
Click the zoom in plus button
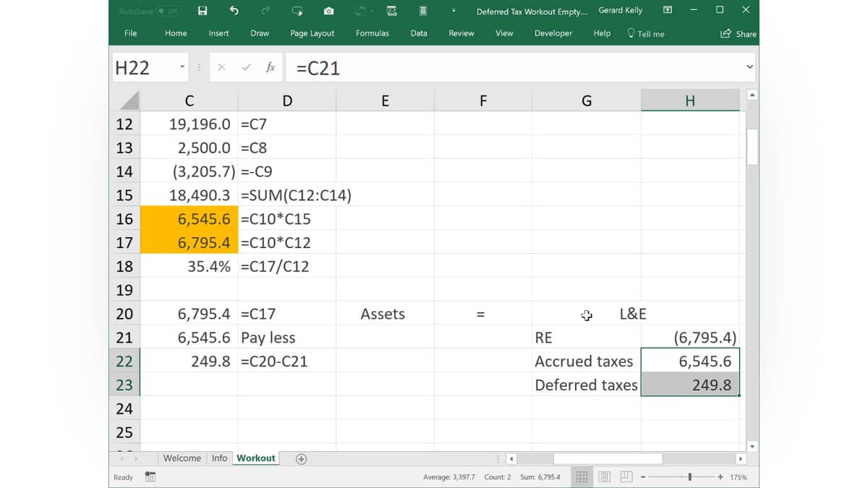pos(720,477)
